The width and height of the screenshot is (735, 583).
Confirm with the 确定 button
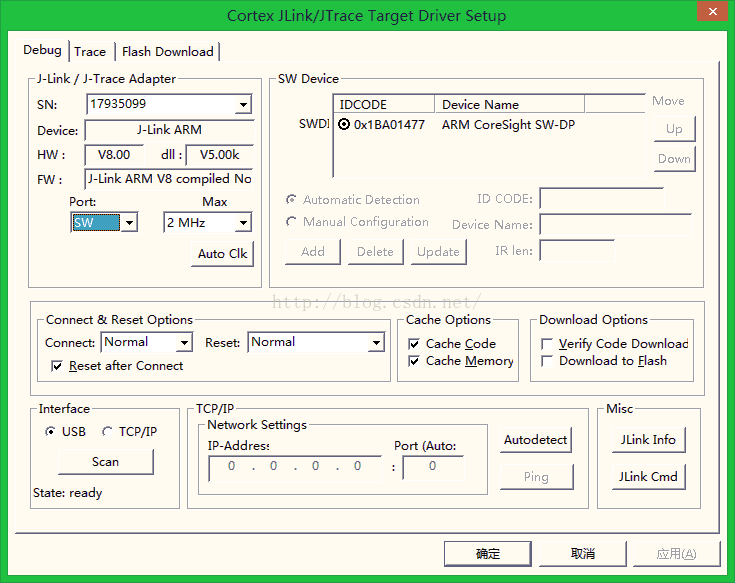pyautogui.click(x=488, y=554)
